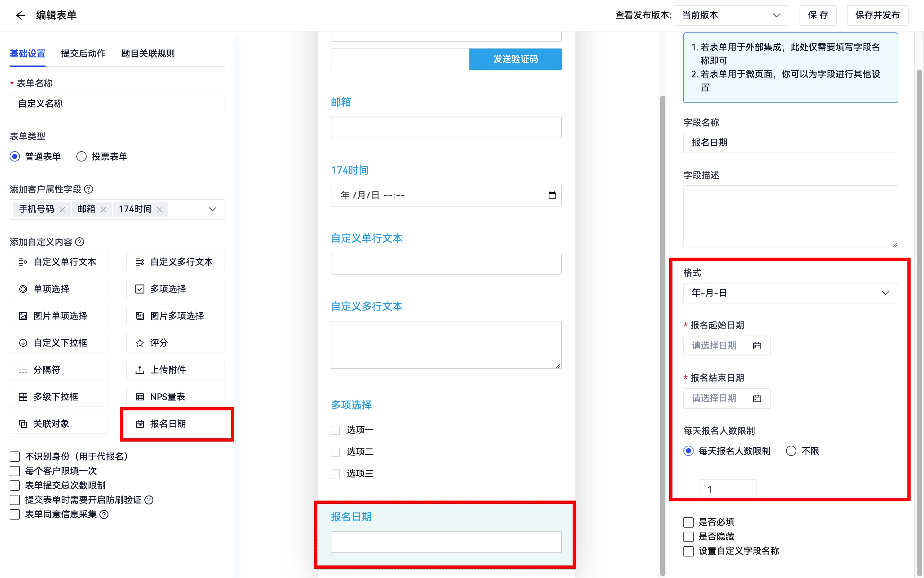924x578 pixels.
Task: Click help icon beside 添加客户属性字段
Action: (x=89, y=189)
